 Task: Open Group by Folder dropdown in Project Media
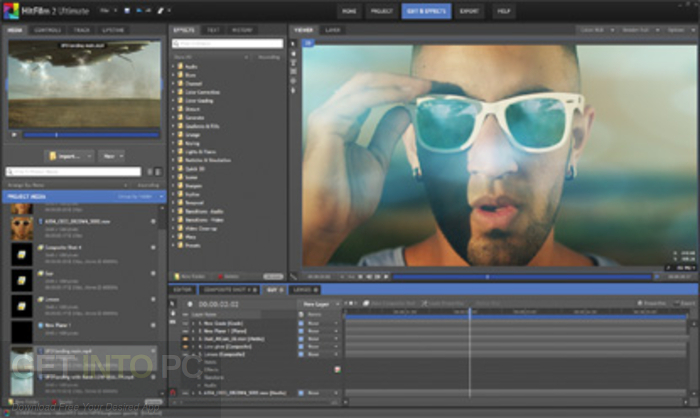140,196
